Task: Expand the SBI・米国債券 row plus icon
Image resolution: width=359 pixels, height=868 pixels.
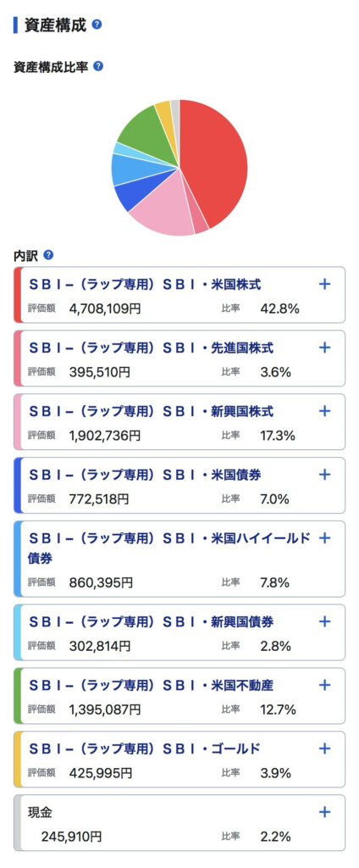Action: click(324, 475)
